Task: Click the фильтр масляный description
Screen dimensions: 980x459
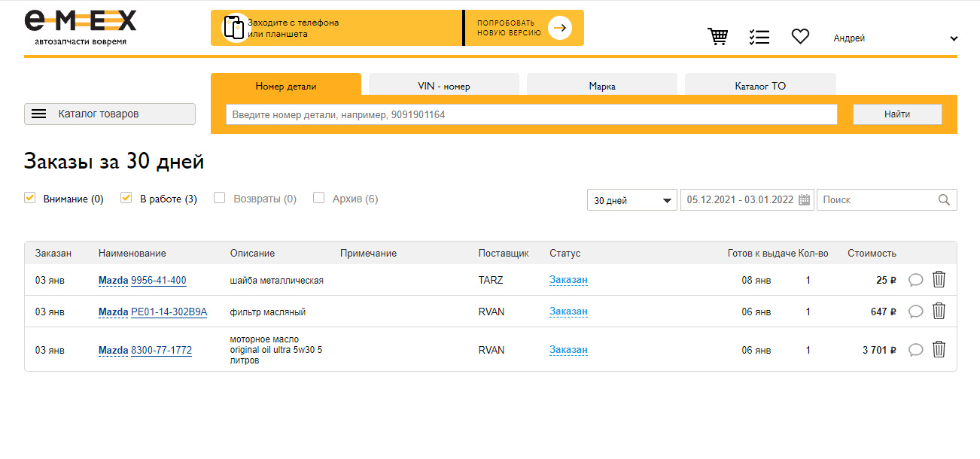Action: 268,312
